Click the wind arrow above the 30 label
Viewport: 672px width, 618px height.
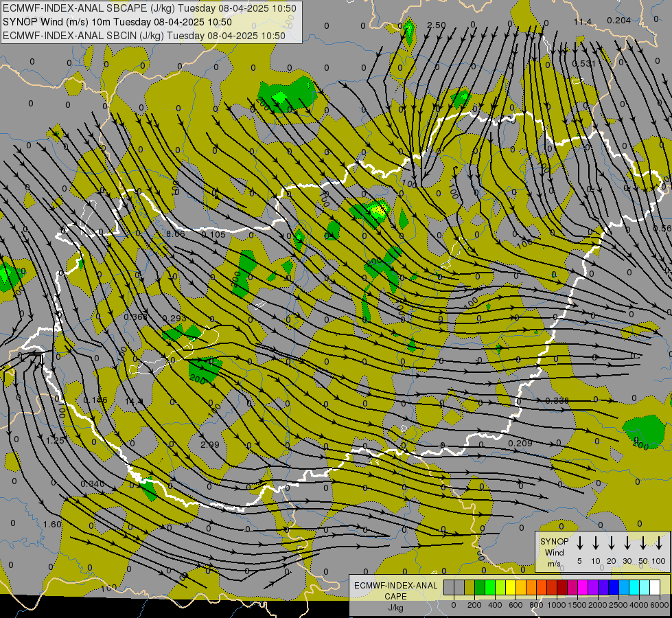(x=627, y=543)
